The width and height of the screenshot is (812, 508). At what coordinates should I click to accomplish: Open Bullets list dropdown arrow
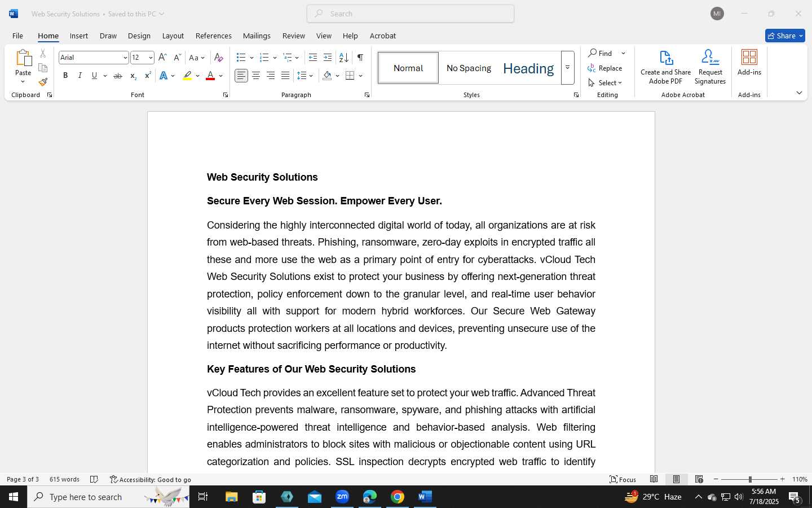pyautogui.click(x=251, y=58)
